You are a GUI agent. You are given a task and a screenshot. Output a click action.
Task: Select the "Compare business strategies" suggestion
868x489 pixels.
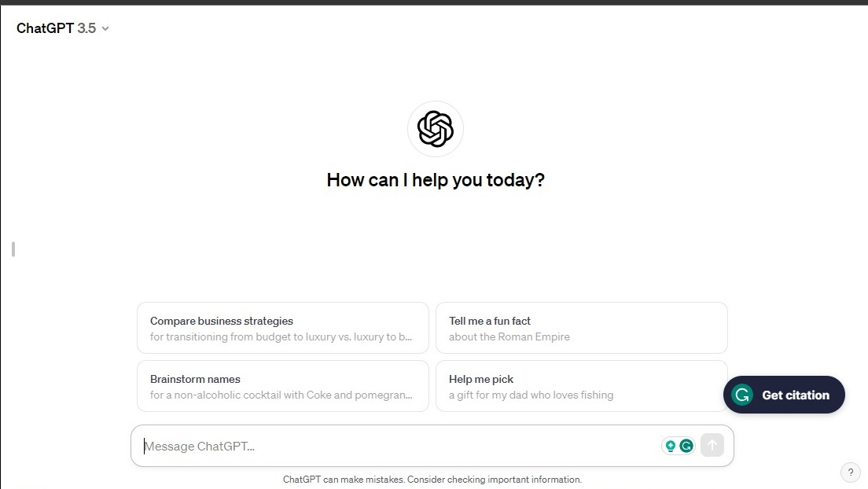coord(282,328)
